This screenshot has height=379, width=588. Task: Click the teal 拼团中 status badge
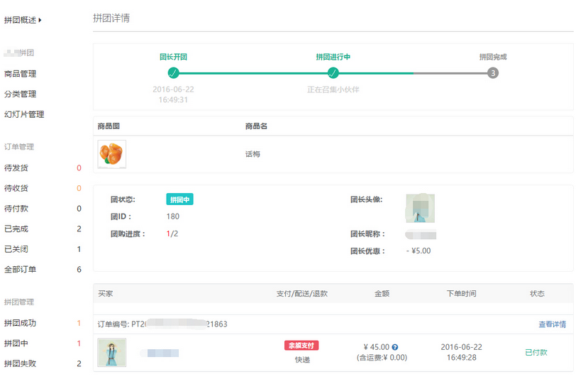[x=179, y=199]
